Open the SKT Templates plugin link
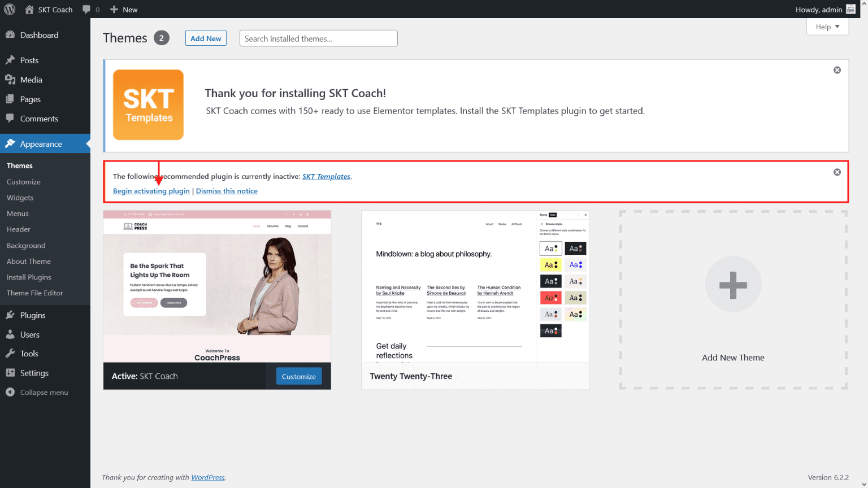 click(x=326, y=176)
